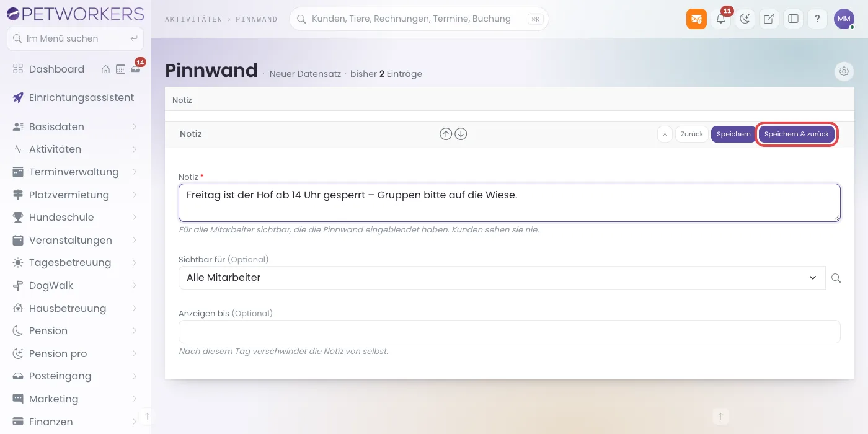Screen dimensions: 868x434
Task: Open the orange mail envelope icon
Action: point(696,19)
